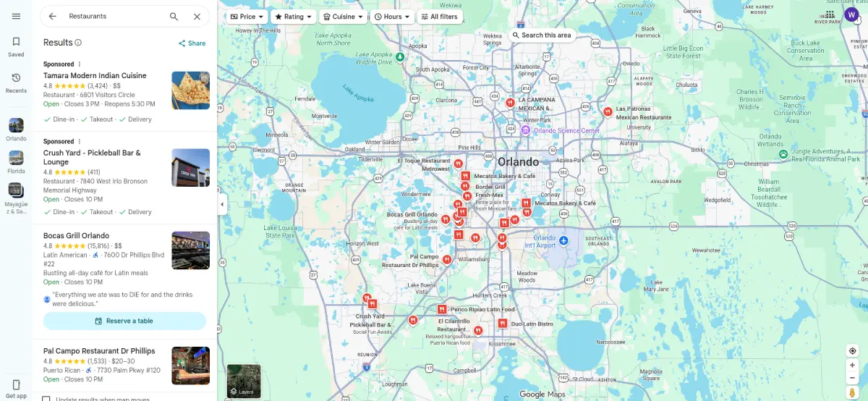Open the Rating filter dropdown
This screenshot has width=868, height=401.
pyautogui.click(x=293, y=17)
